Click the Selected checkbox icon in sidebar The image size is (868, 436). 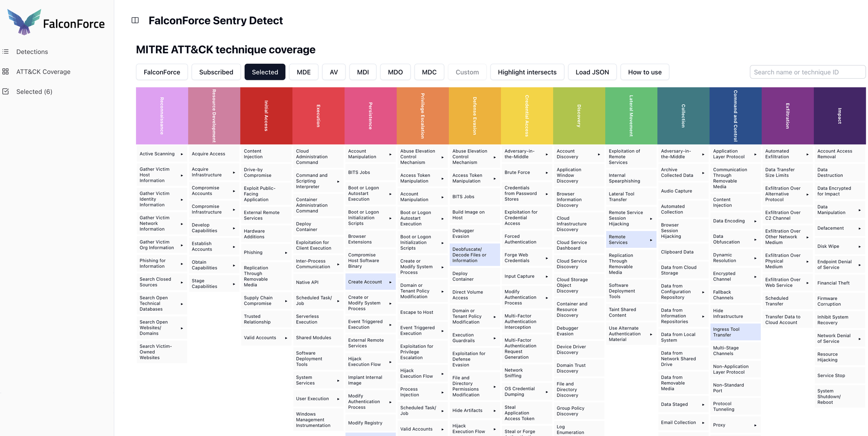6,91
